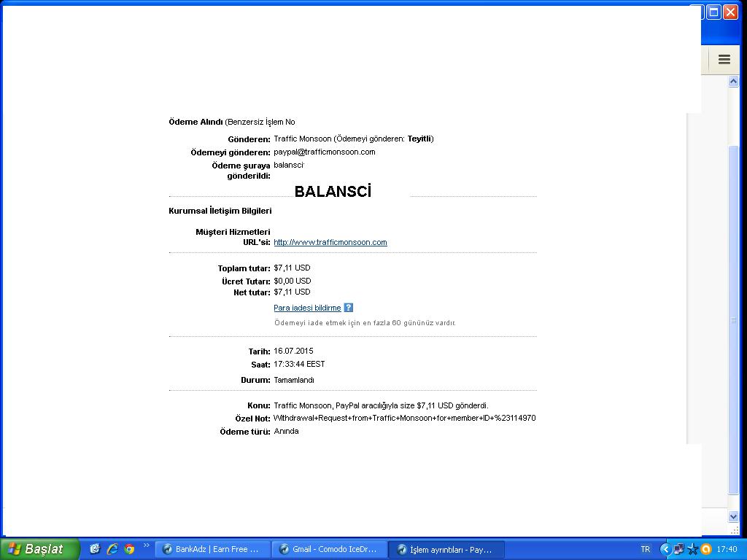Click the blue question mark help icon
The width and height of the screenshot is (747, 560).
pos(348,308)
